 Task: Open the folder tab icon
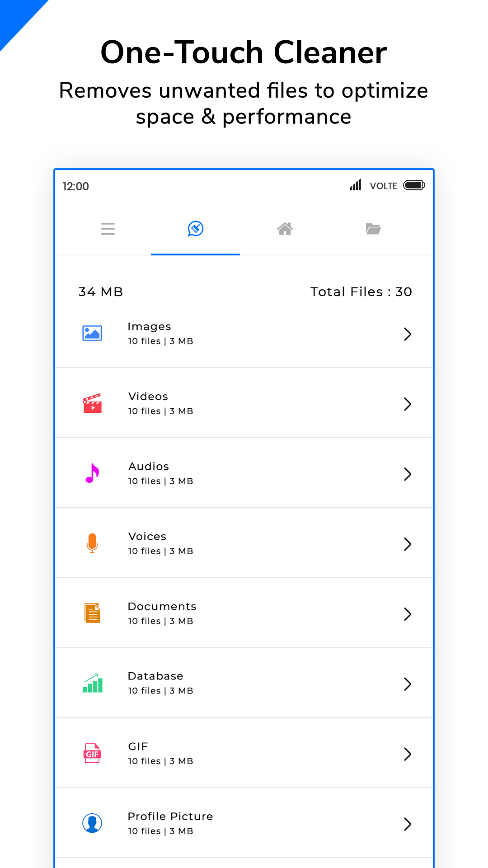tap(373, 229)
